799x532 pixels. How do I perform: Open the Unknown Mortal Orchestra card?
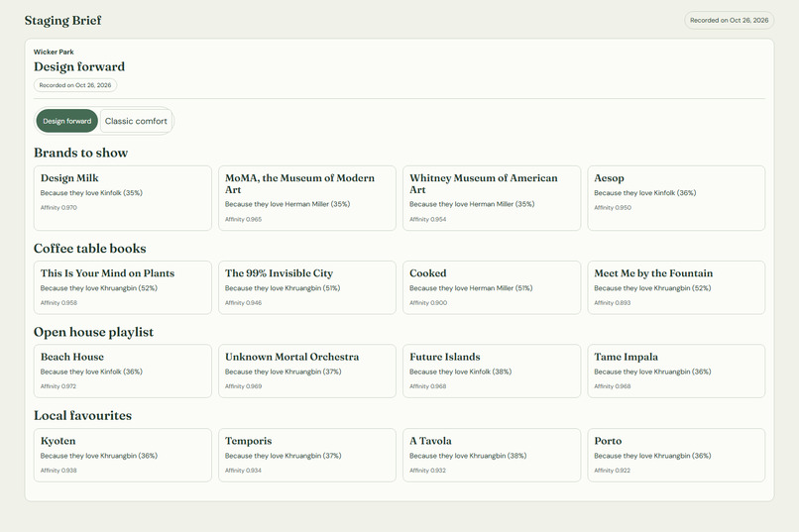(x=307, y=372)
